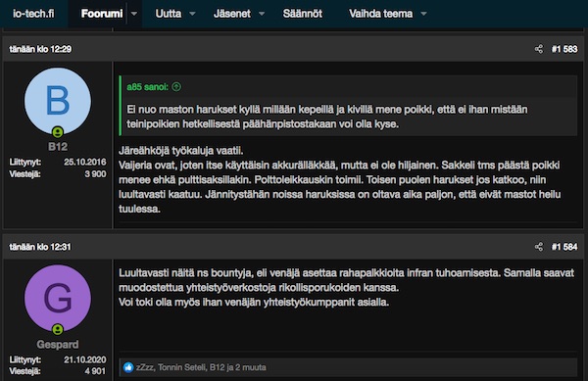Click the blue like thumbs-up icon
This screenshot has height=381, width=588.
click(128, 367)
